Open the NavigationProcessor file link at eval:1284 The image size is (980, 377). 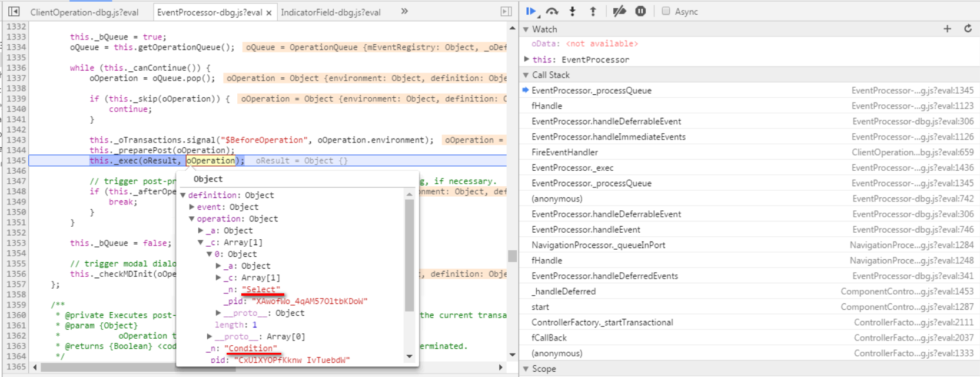(912, 245)
